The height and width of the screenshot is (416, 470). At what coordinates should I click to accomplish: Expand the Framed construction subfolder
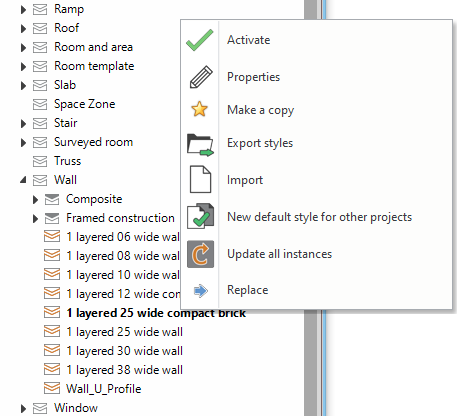point(35,219)
